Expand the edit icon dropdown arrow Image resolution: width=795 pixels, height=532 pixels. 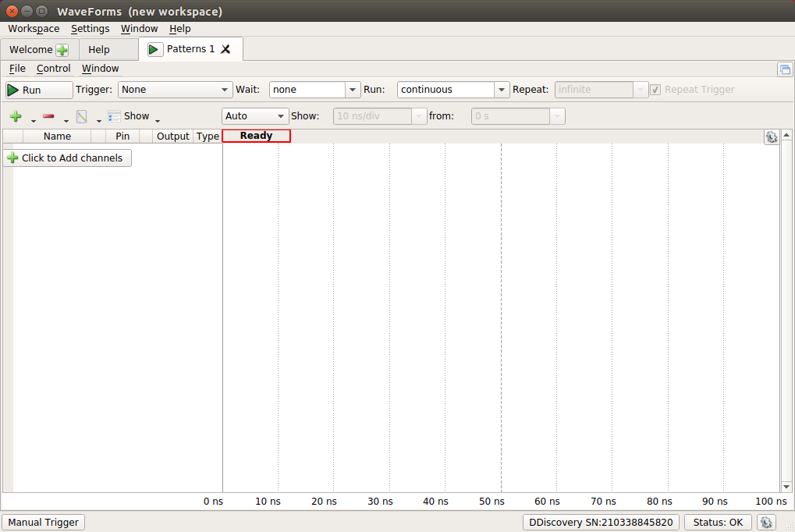click(99, 120)
